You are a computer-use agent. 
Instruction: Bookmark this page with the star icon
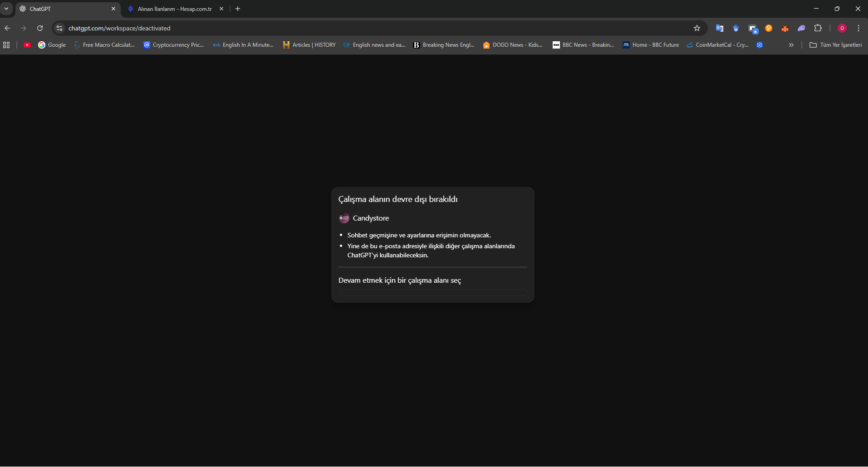click(x=697, y=28)
